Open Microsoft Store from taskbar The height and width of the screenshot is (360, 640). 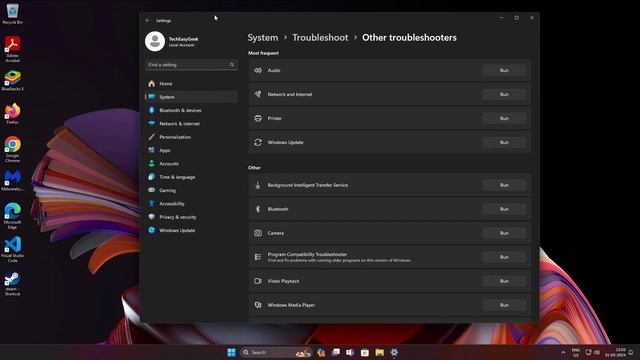tap(365, 352)
